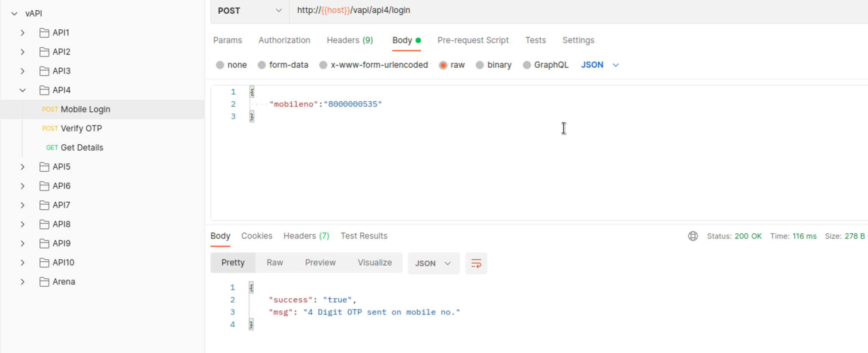Click the globe network icon near Status
This screenshot has width=868, height=353.
[693, 236]
